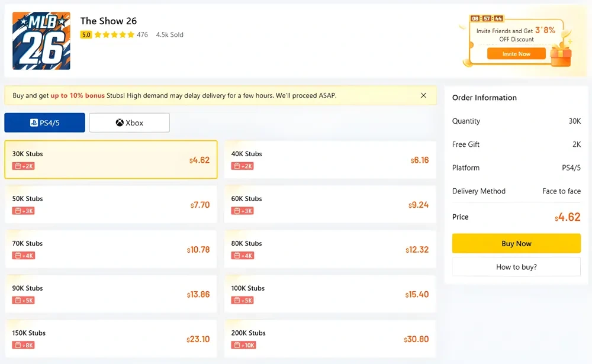Click the Order Information heading

coord(484,98)
